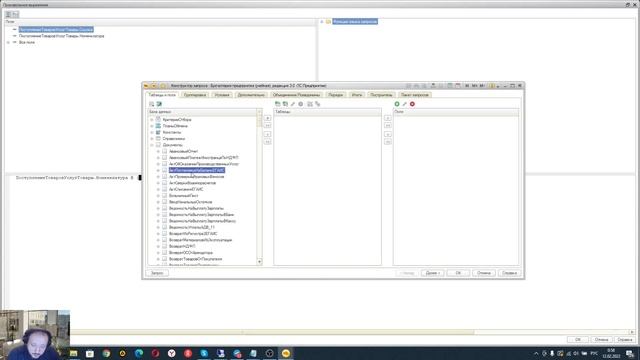
Task: Move selected database item to tables (single arrow)
Action: (x=267, y=118)
